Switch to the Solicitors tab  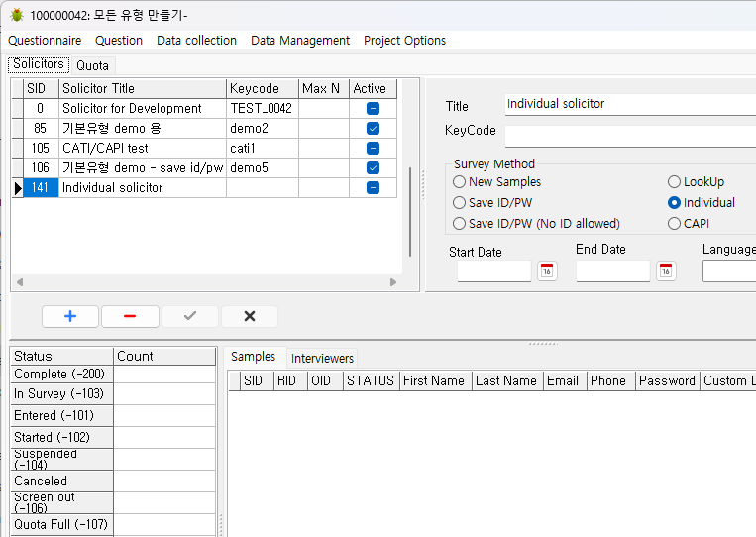[39, 64]
